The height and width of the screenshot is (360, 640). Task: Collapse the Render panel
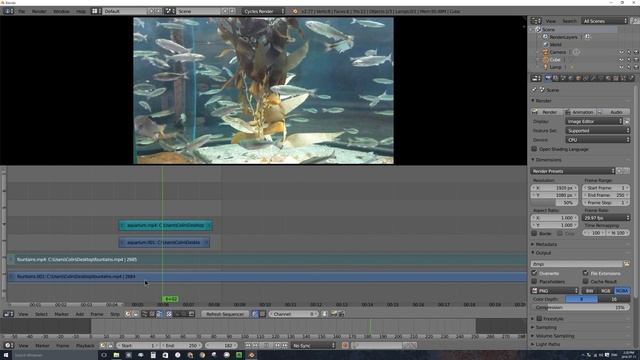(543, 100)
